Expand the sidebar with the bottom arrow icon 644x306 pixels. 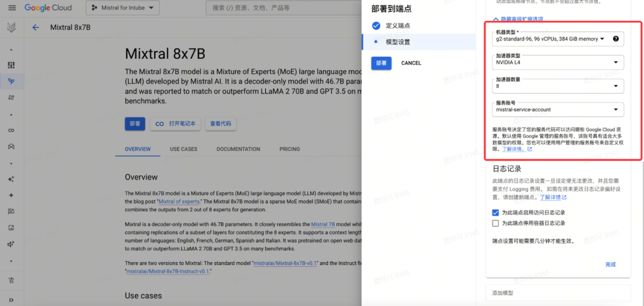pyautogui.click(x=11, y=300)
